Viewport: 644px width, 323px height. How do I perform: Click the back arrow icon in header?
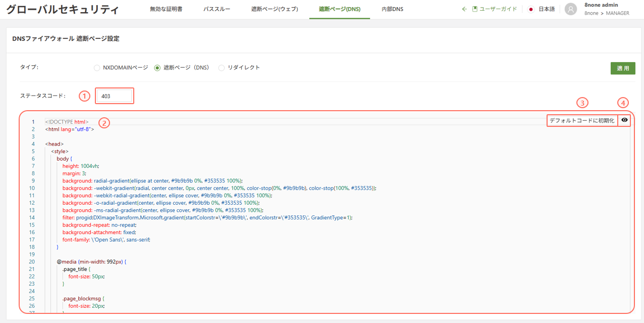[464, 9]
